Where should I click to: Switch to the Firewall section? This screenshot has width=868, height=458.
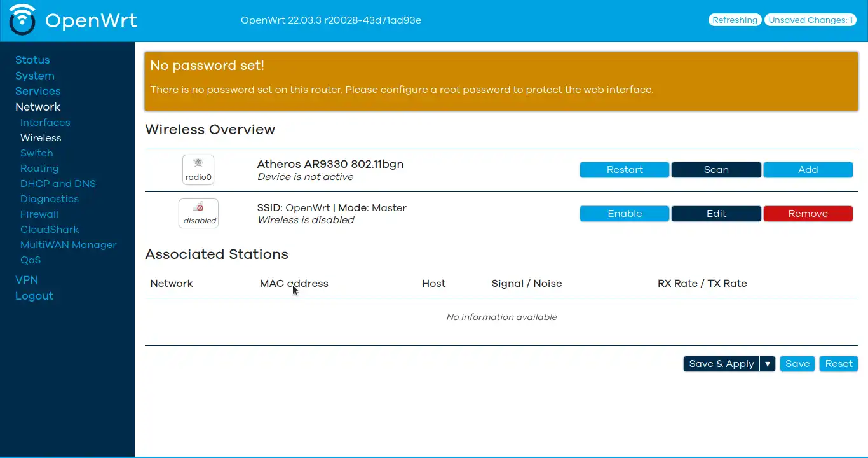pyautogui.click(x=39, y=214)
